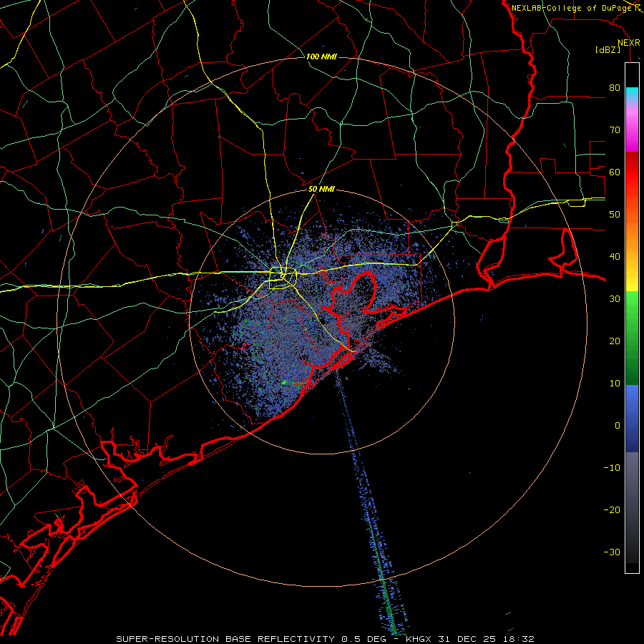Click the "KHGX 31 DEC 25 18:32" timestamp

point(470,639)
